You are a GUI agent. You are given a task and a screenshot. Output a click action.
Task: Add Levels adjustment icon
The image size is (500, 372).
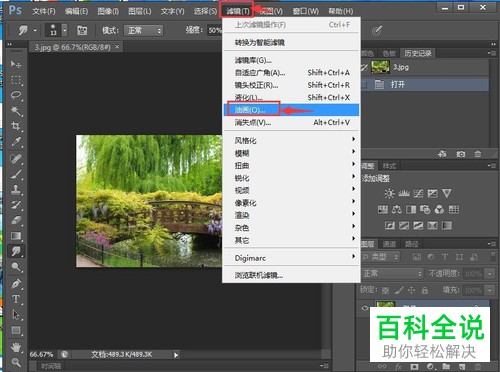click(x=404, y=193)
